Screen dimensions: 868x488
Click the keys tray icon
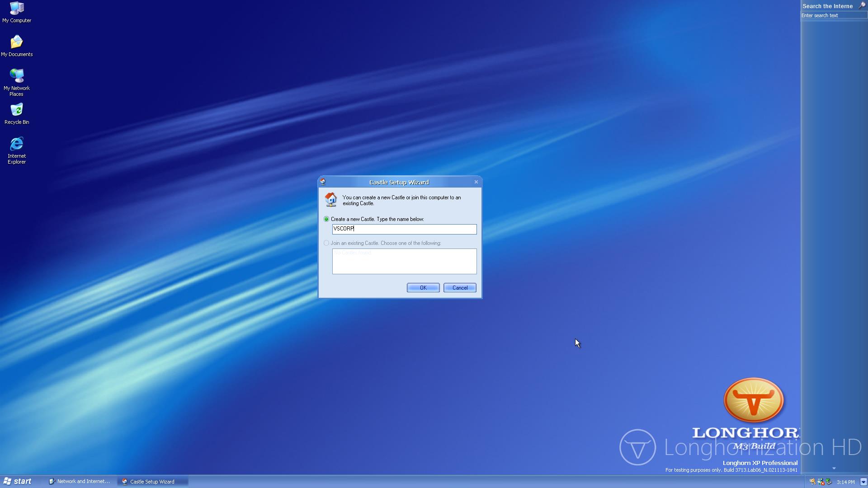(812, 482)
